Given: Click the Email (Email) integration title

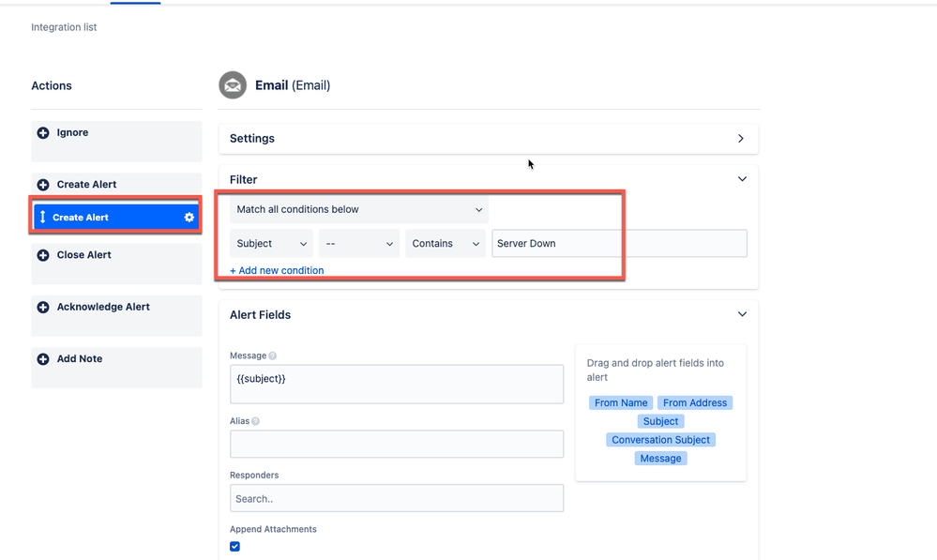Looking at the screenshot, I should coord(293,85).
